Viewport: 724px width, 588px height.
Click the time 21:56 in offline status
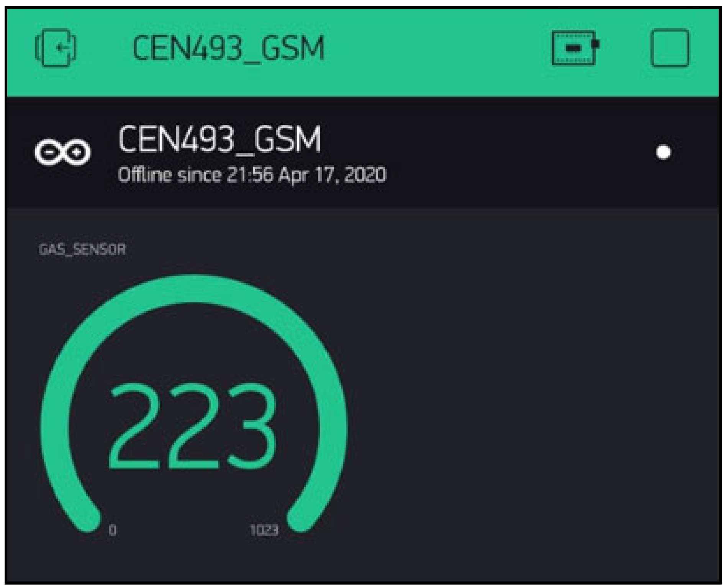tap(250, 175)
